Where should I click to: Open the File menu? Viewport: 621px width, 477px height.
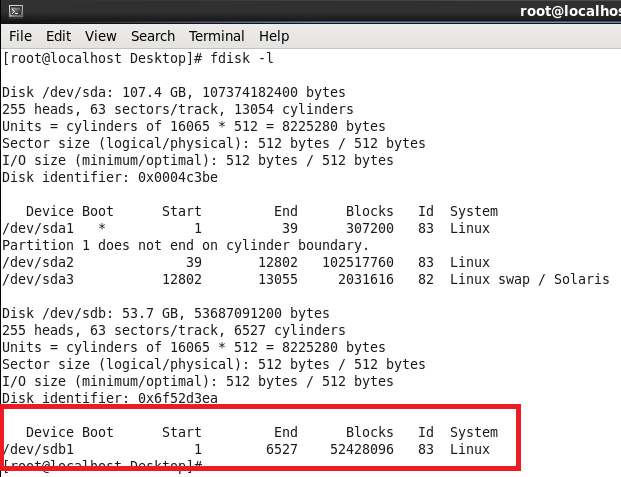click(x=20, y=36)
